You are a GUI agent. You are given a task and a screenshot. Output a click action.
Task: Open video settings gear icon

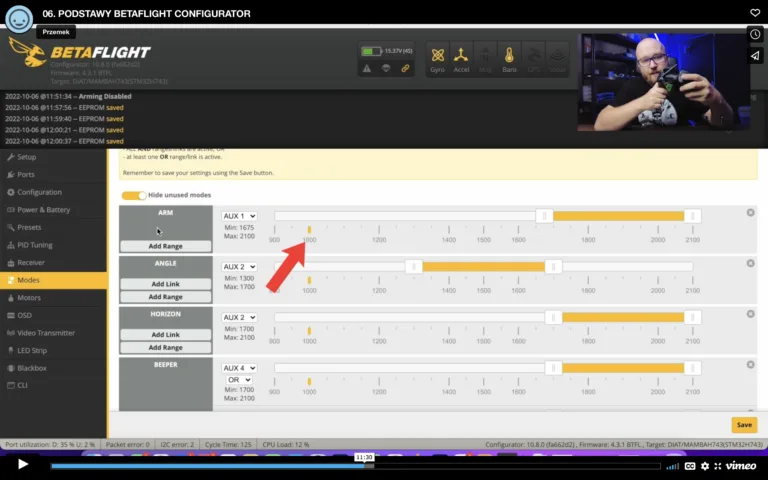point(705,466)
